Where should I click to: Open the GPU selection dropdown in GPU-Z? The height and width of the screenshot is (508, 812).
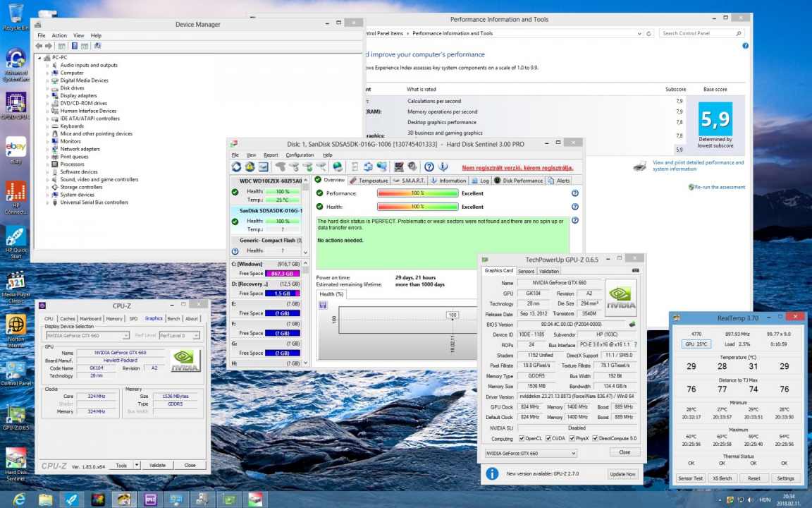(x=531, y=454)
